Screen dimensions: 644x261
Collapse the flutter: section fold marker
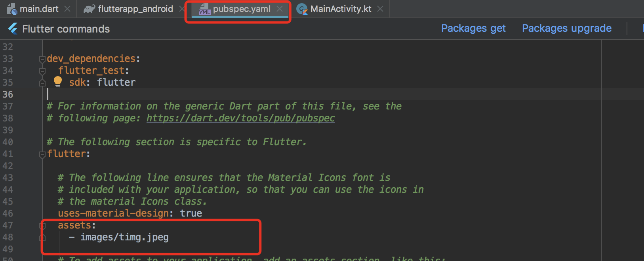coord(42,155)
